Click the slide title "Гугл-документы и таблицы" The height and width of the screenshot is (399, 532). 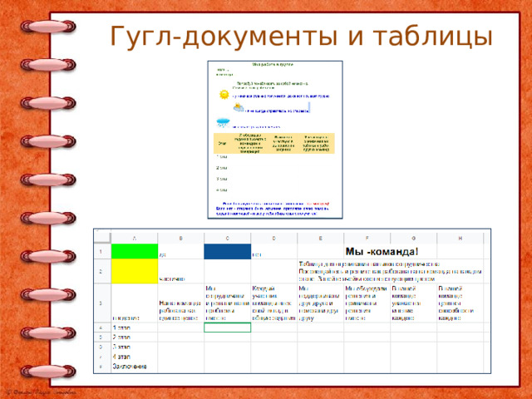301,36
